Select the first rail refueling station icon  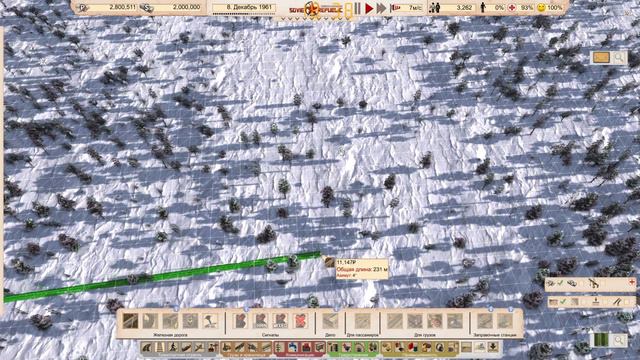[484, 321]
